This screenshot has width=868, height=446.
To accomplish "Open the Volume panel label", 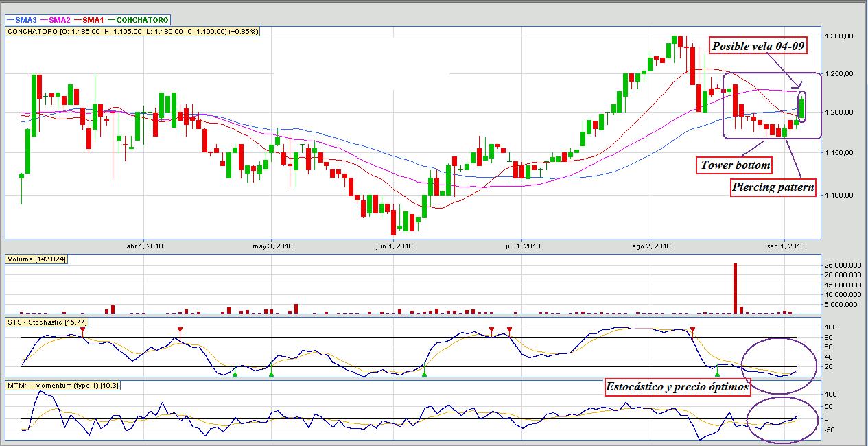I will click(x=36, y=259).
